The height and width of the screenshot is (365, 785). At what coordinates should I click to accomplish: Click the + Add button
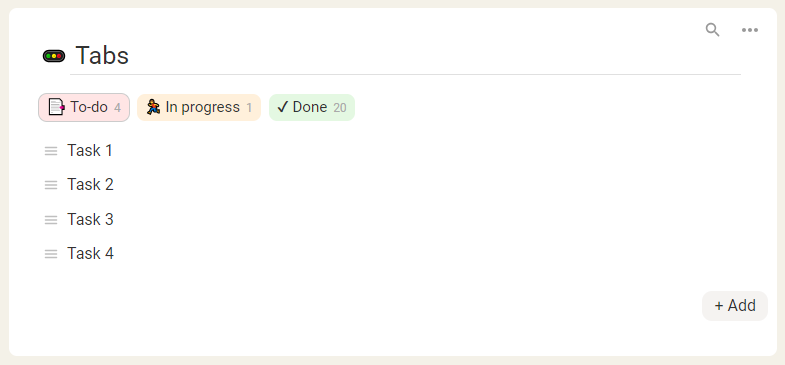(x=734, y=305)
